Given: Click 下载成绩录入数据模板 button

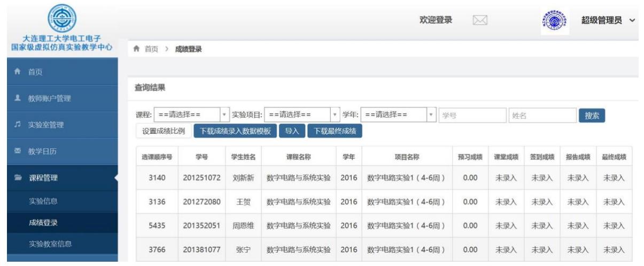Looking at the screenshot, I should [x=235, y=130].
